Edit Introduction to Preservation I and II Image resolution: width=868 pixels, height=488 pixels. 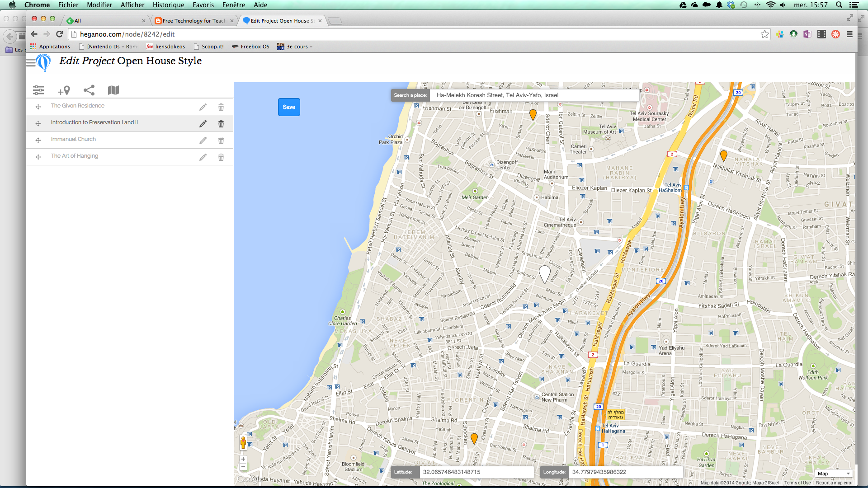(203, 124)
